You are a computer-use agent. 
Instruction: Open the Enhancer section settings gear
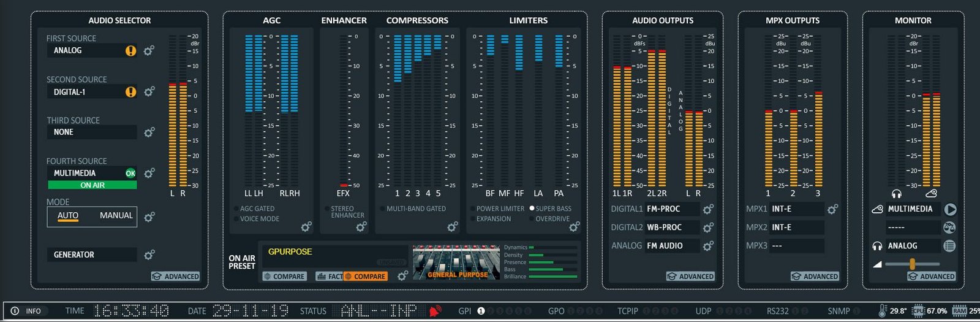pos(361,226)
